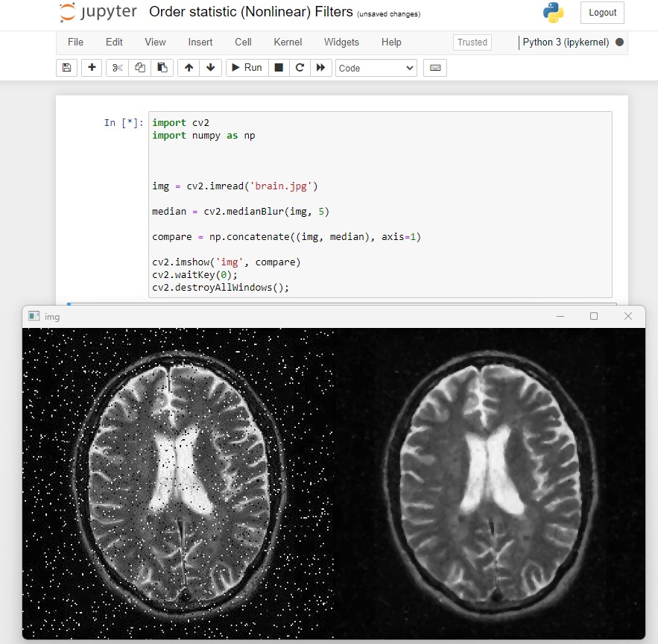Minimize the img window
Image resolution: width=658 pixels, height=644 pixels.
tap(560, 316)
